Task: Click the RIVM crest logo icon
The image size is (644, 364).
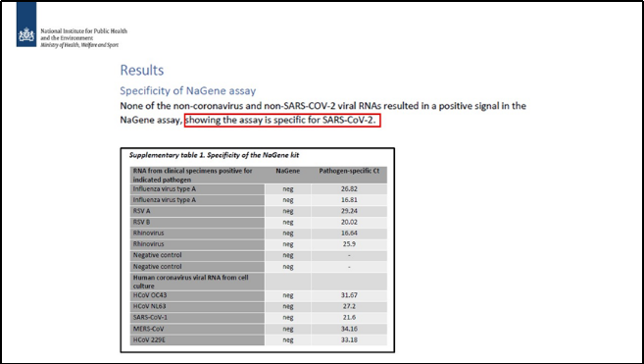Action: pos(26,25)
